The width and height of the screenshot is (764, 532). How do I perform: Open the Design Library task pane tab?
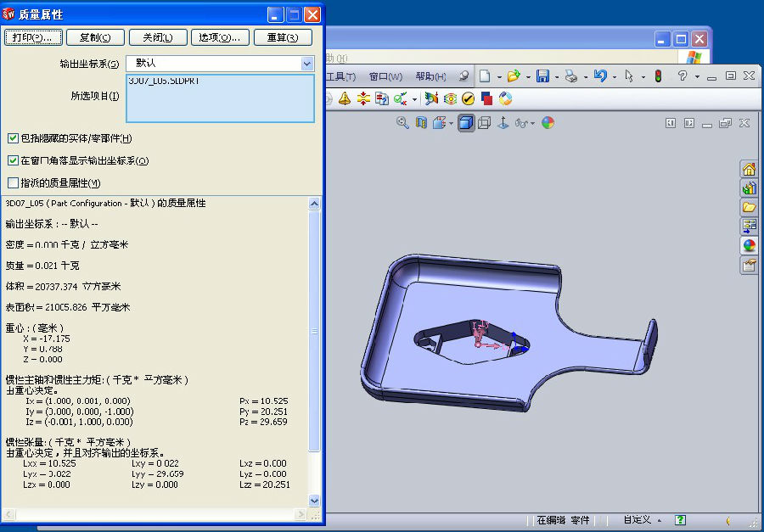pyautogui.click(x=749, y=188)
